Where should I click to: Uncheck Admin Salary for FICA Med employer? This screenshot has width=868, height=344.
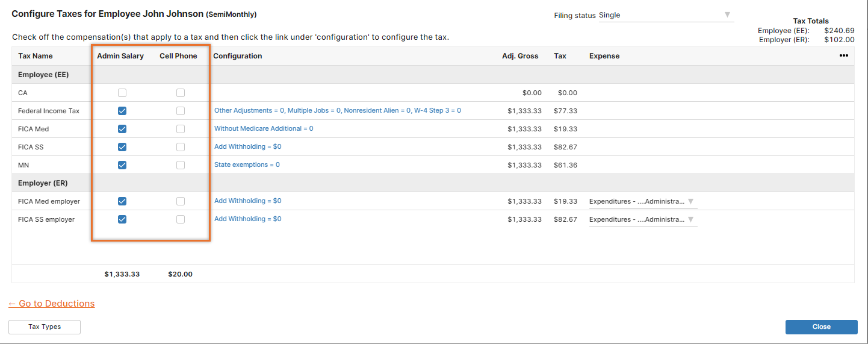[x=122, y=201]
